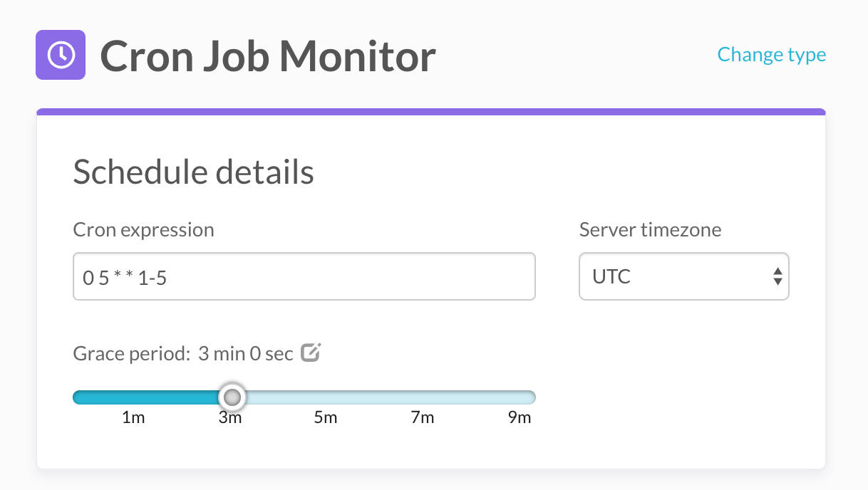This screenshot has width=868, height=490.
Task: Open the Server timezone dropdown
Action: point(683,276)
